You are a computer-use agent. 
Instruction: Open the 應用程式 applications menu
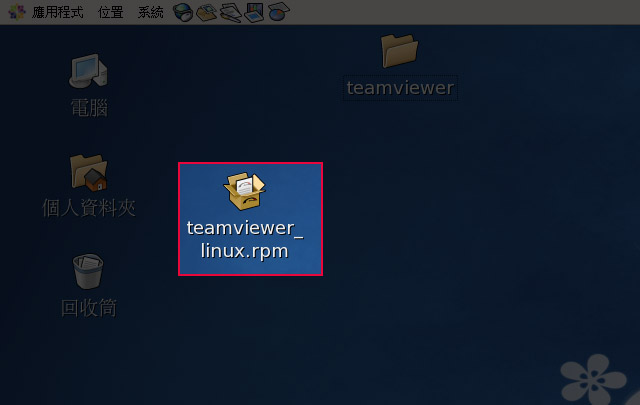[58, 12]
